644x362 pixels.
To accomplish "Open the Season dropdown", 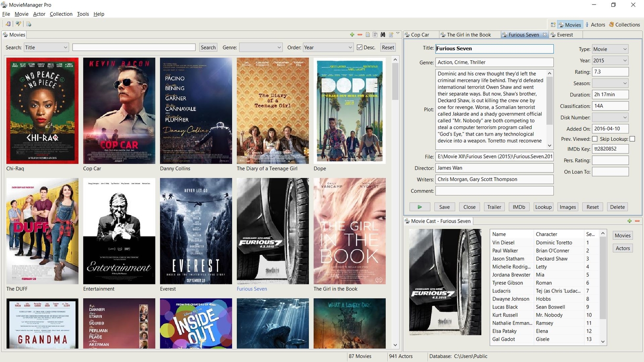I will tap(610, 83).
